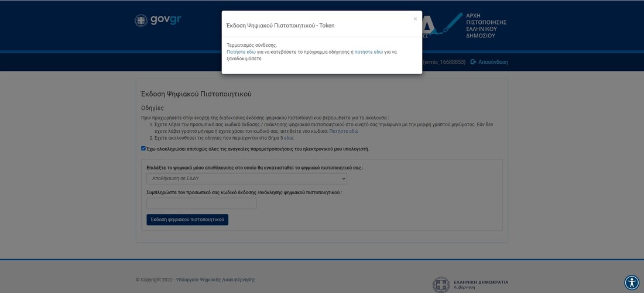
Task: Click the link to request a new code
Action: (x=344, y=132)
